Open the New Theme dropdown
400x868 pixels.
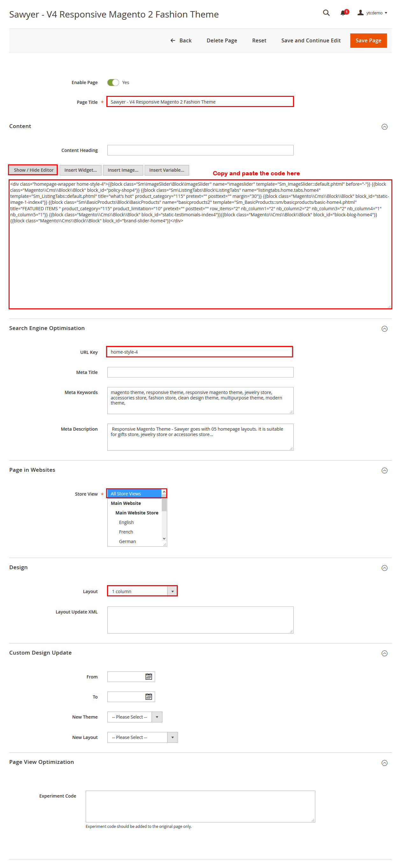click(x=134, y=717)
